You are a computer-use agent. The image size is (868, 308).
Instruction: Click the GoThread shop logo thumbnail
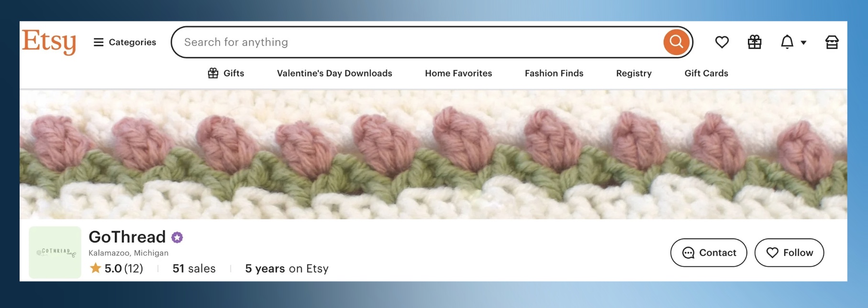[x=55, y=252]
